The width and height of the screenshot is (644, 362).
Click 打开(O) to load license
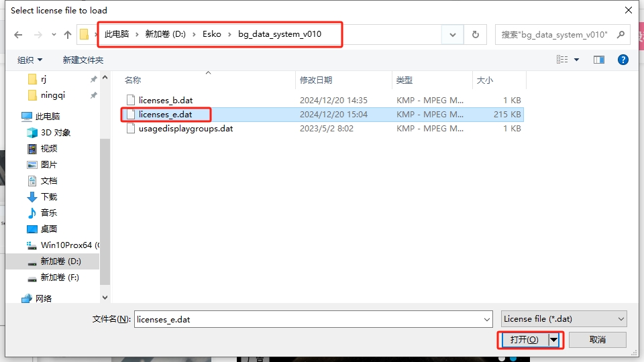(x=525, y=340)
